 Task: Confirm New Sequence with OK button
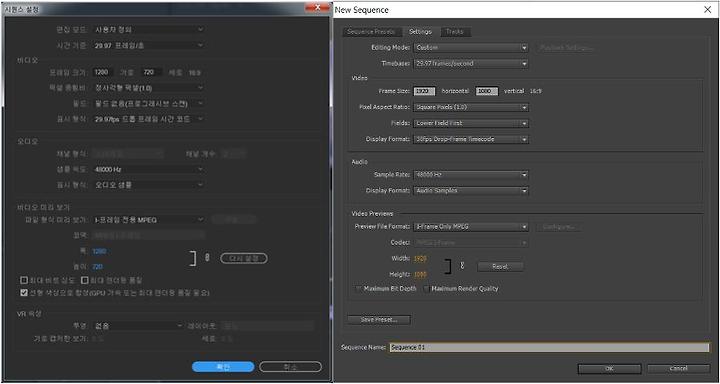pos(609,368)
